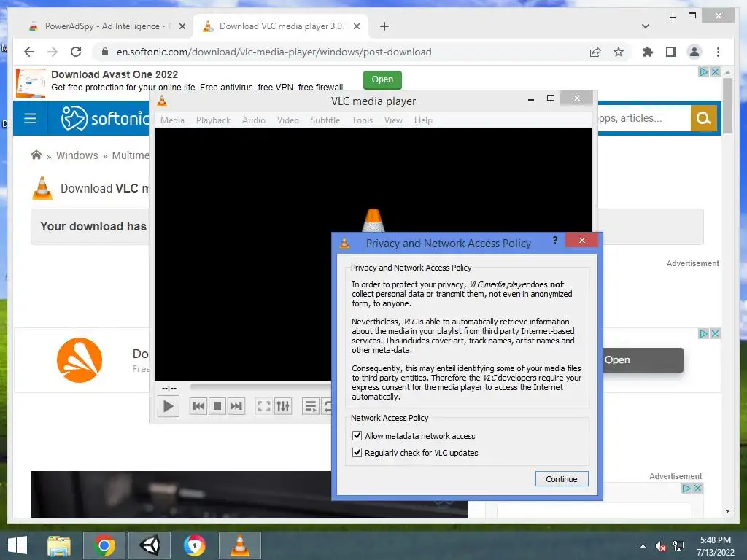
Task: Click the Softonic logo
Action: (105, 118)
